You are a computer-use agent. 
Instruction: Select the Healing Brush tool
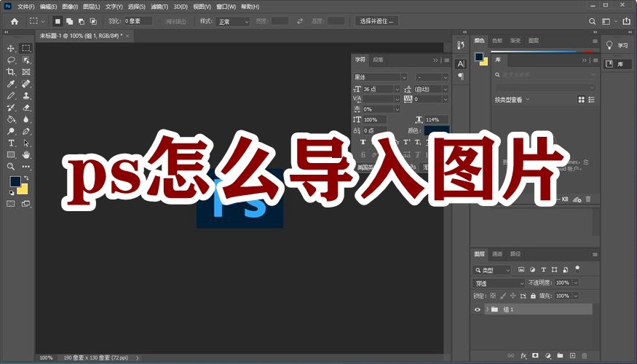[26, 84]
